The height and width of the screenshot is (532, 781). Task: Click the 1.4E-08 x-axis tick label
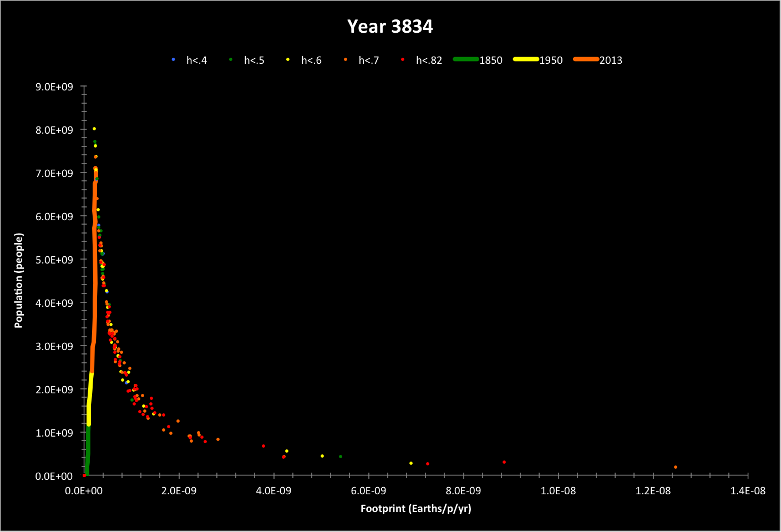coord(747,491)
